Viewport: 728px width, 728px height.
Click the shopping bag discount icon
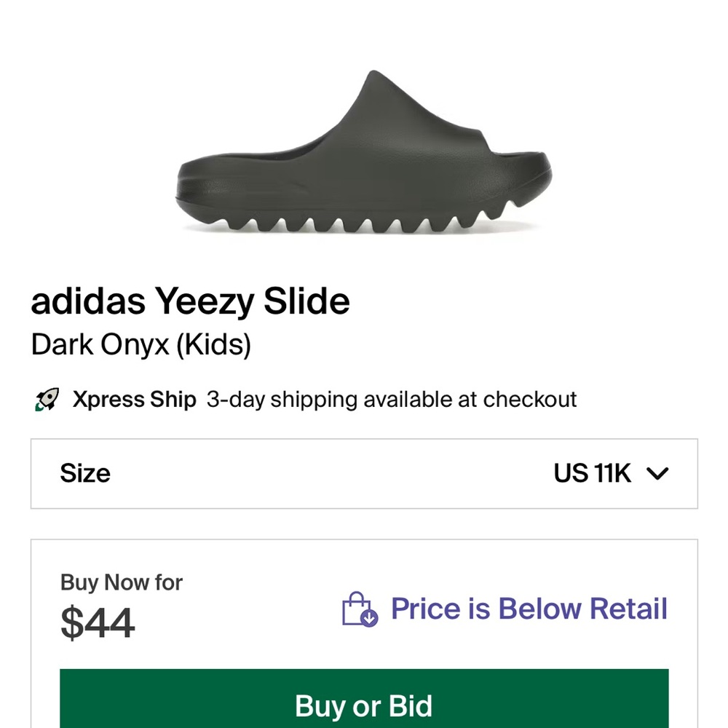coord(358,609)
